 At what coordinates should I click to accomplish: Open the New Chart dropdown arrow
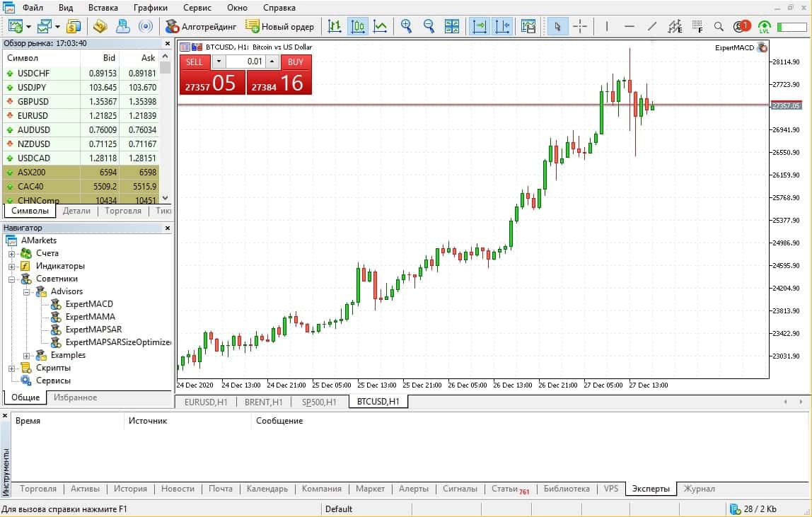coord(28,26)
